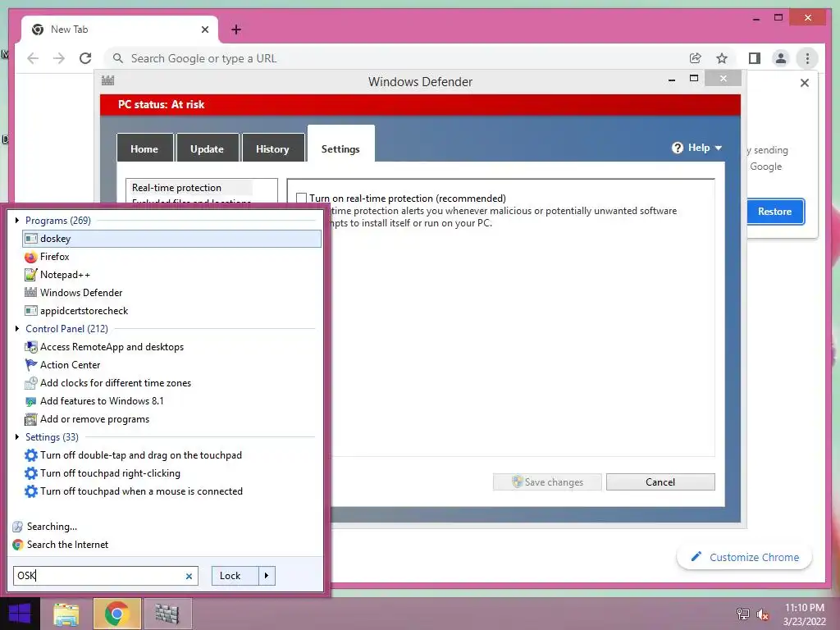
Task: Open the Chrome profile icon
Action: (781, 58)
